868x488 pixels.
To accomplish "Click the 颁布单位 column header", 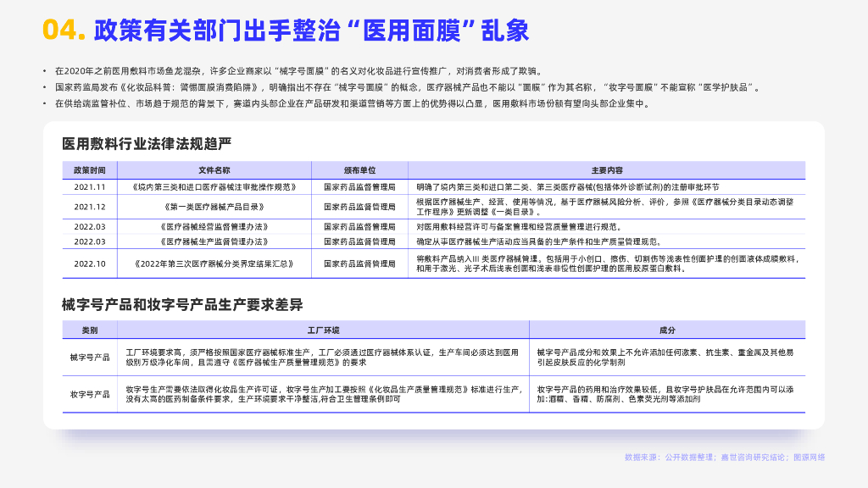I will pos(359,169).
